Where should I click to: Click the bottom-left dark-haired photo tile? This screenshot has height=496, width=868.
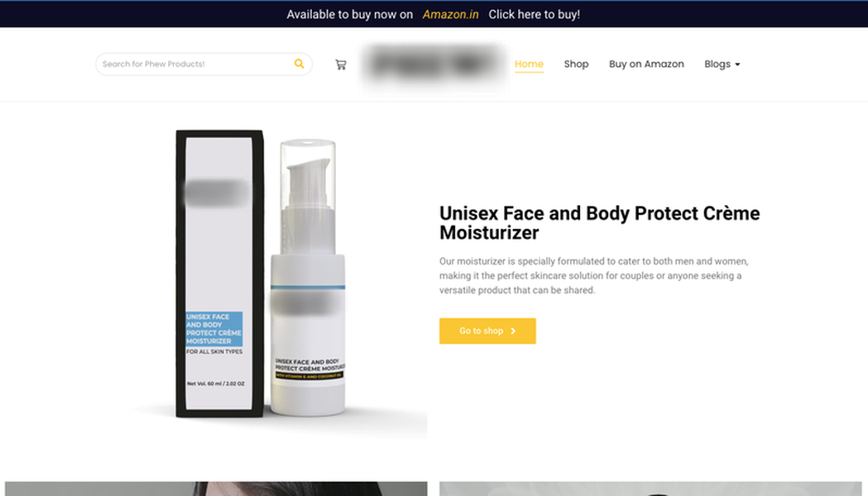click(216, 489)
